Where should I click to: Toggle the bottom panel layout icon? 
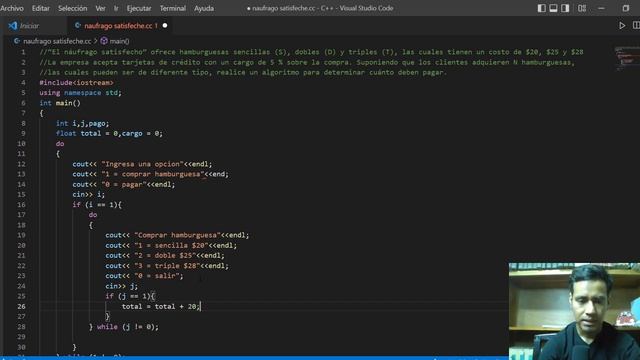[553, 8]
